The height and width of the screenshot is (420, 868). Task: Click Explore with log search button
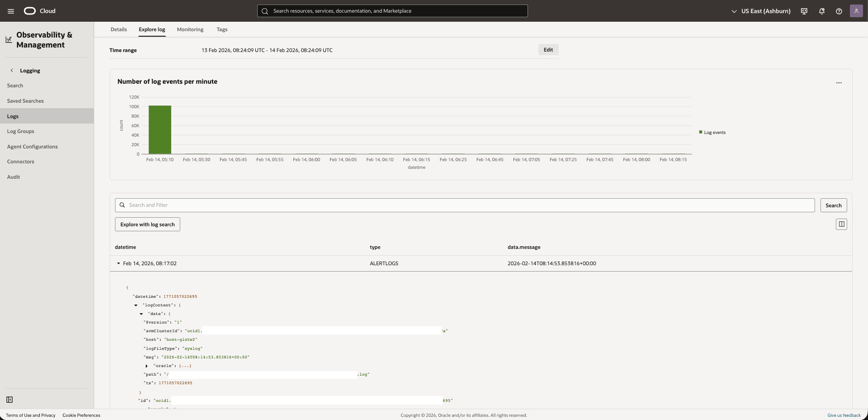point(148,224)
